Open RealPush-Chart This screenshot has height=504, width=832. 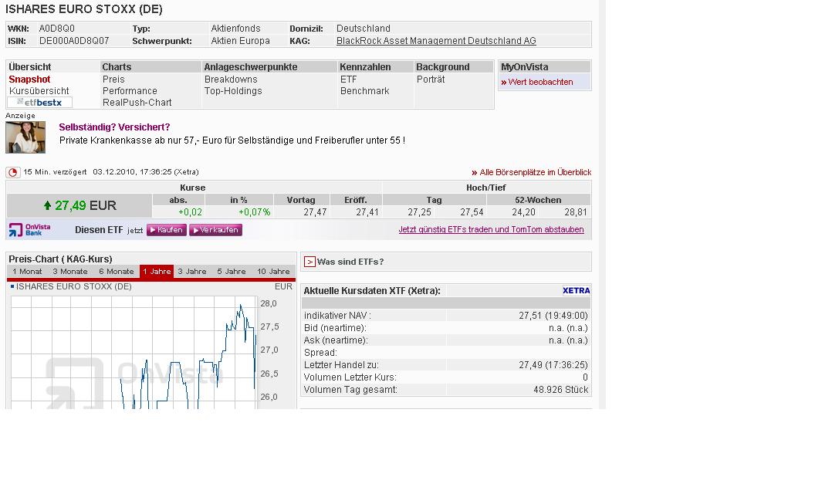(137, 103)
